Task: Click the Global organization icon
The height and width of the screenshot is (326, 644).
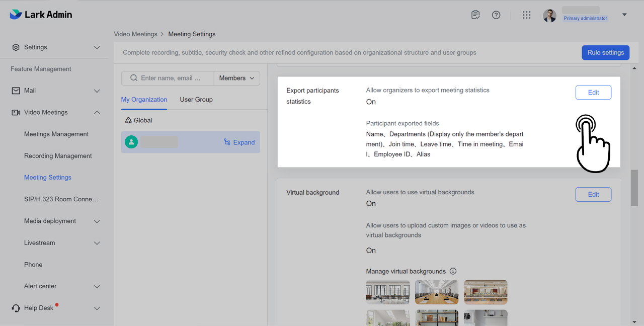Action: tap(128, 120)
